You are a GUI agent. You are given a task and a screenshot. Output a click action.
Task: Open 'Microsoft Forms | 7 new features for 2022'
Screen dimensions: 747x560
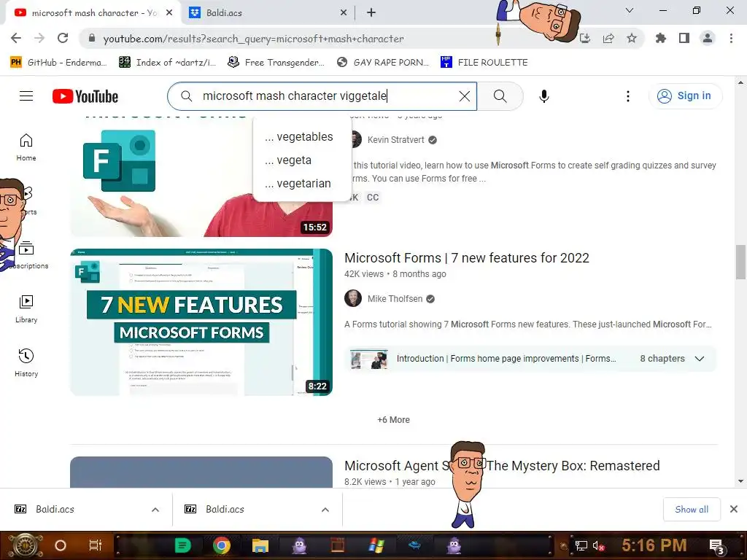[466, 257]
